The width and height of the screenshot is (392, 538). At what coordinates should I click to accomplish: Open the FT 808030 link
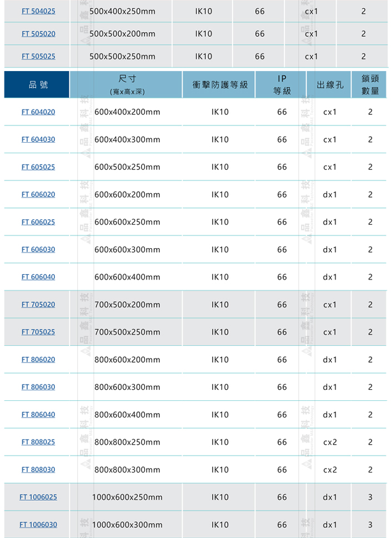point(38,470)
